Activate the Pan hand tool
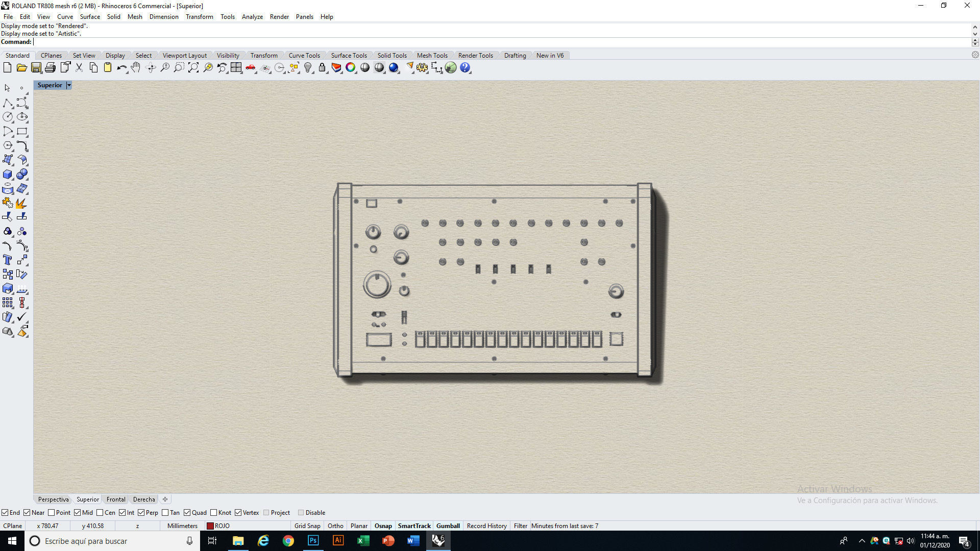Screen dimensions: 980x551 pos(136,67)
